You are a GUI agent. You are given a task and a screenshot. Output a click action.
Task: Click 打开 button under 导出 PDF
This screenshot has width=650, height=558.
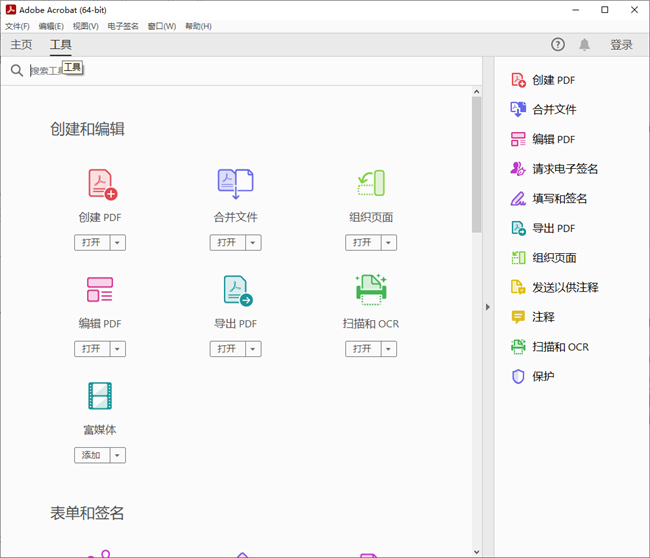[228, 349]
